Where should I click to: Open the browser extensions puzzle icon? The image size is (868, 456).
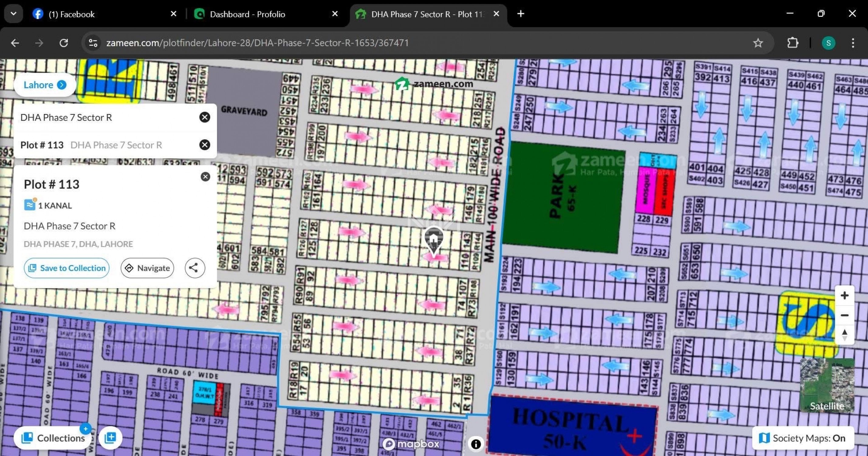(793, 43)
